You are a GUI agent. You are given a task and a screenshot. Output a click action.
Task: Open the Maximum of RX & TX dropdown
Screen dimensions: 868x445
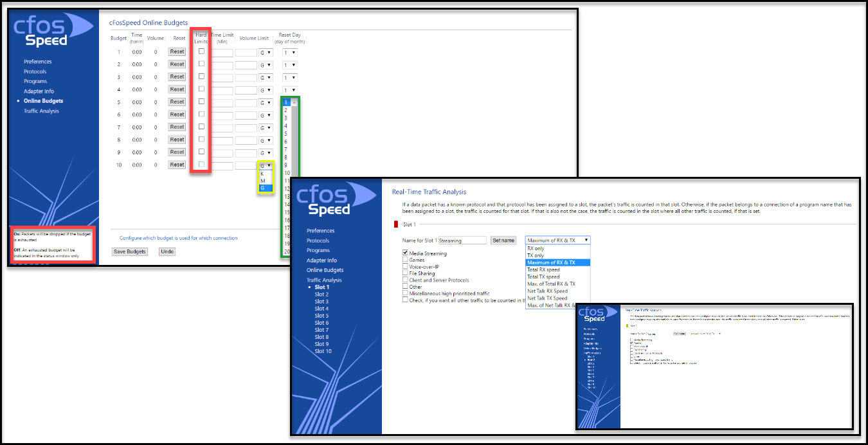(x=557, y=241)
